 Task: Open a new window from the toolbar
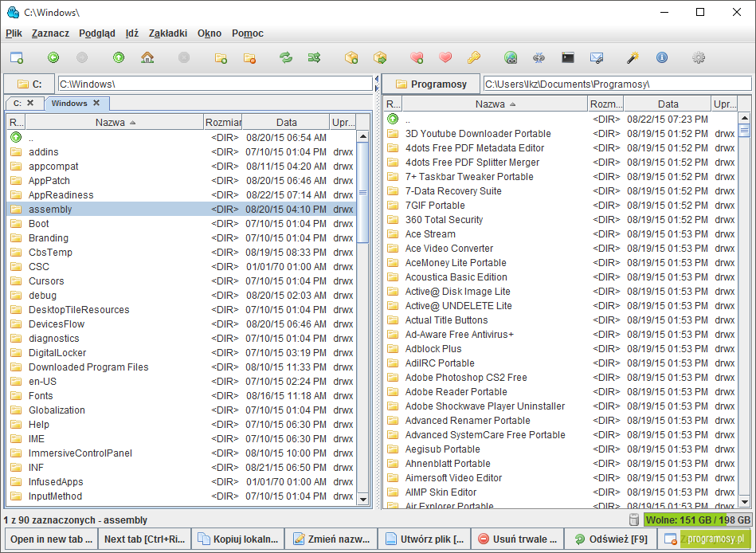click(17, 58)
